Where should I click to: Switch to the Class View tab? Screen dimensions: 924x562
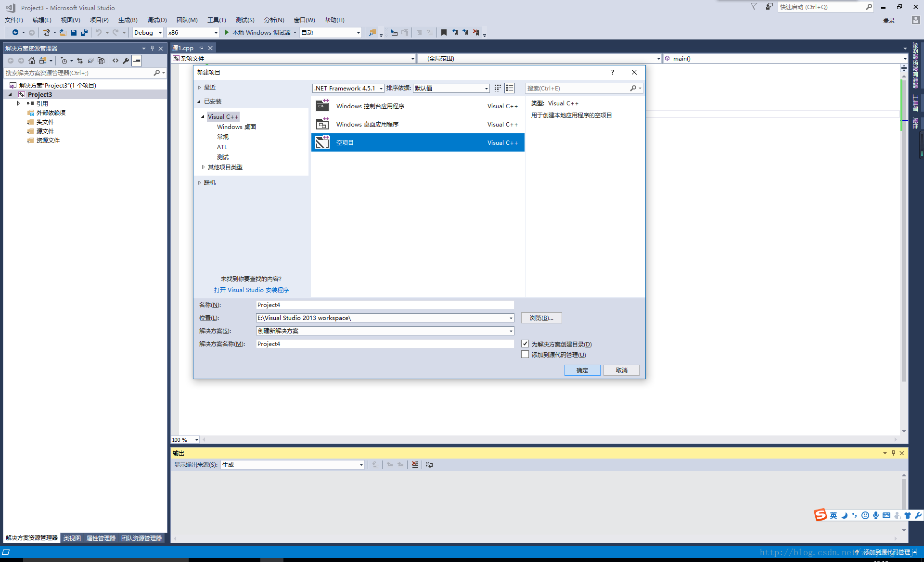(72, 538)
